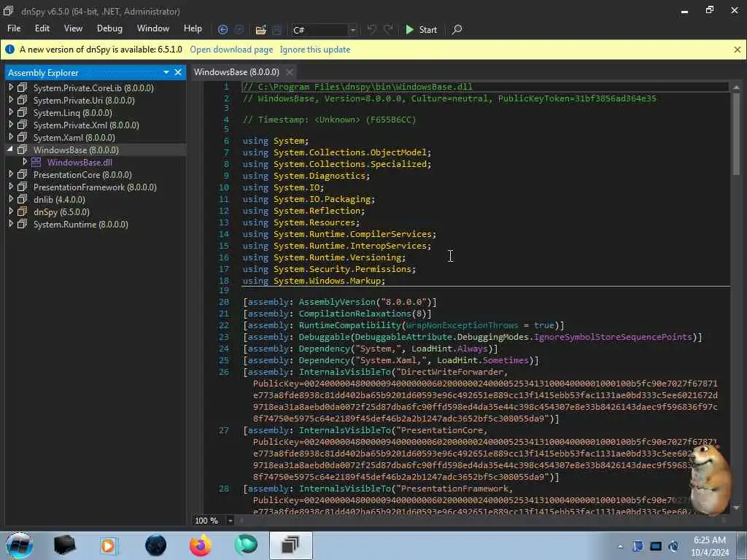Click the teal round taskbar icon

(246, 545)
